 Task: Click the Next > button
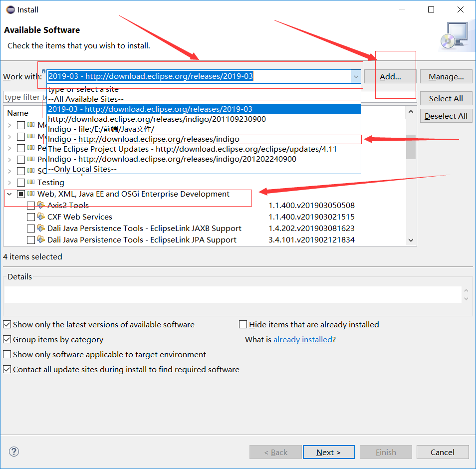pyautogui.click(x=329, y=453)
